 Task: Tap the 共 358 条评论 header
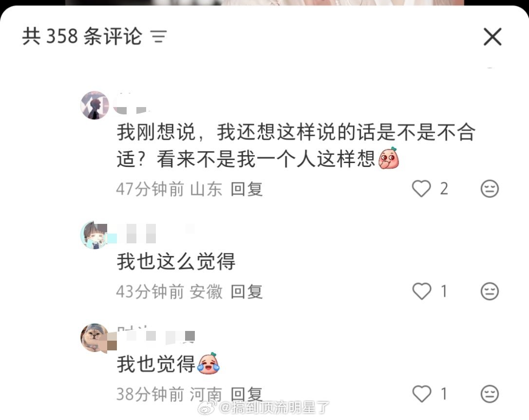point(82,37)
